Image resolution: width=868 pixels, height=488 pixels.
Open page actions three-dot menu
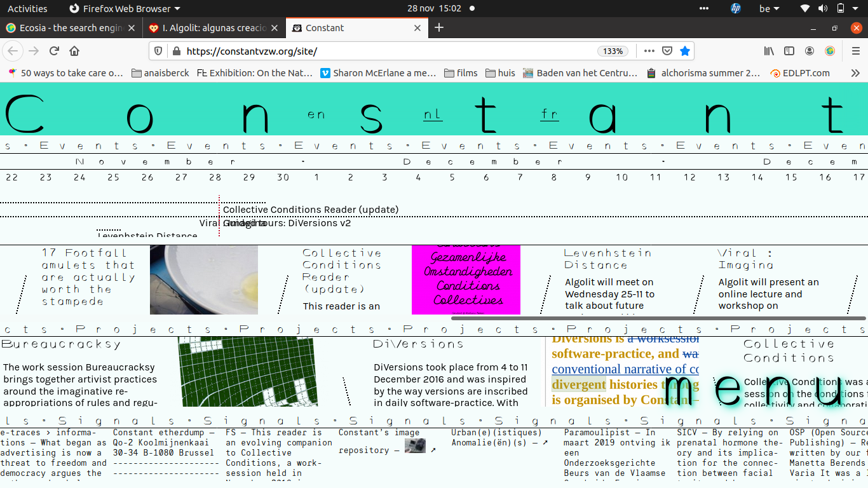(649, 51)
